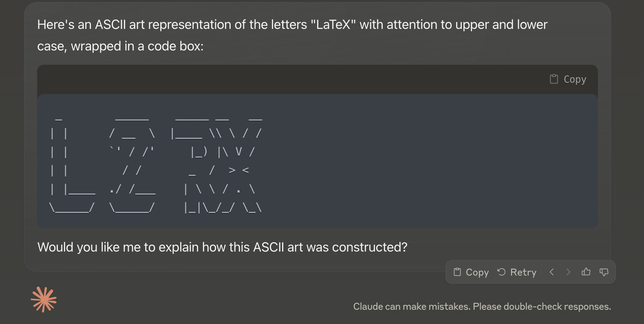The width and height of the screenshot is (644, 324).
Task: Go to previous response version chevron
Action: (x=551, y=272)
